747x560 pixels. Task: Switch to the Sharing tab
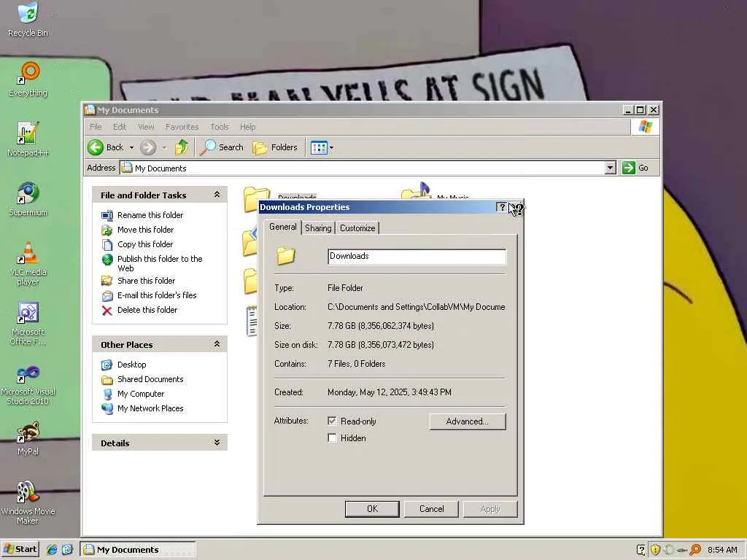point(318,228)
